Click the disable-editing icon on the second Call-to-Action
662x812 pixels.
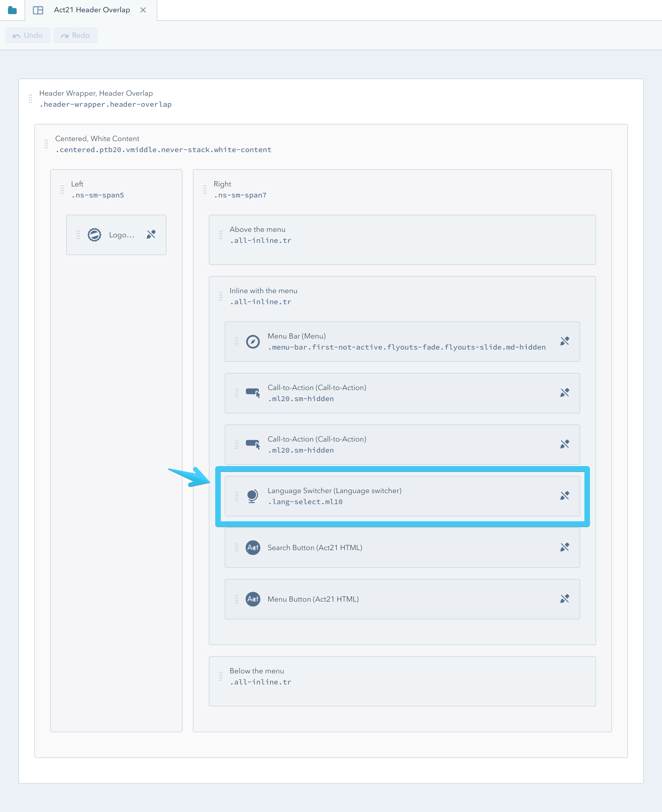565,445
